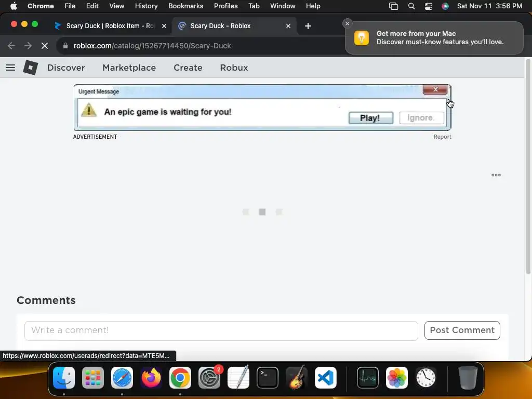
Task: Open Safari from the dock
Action: click(x=122, y=378)
